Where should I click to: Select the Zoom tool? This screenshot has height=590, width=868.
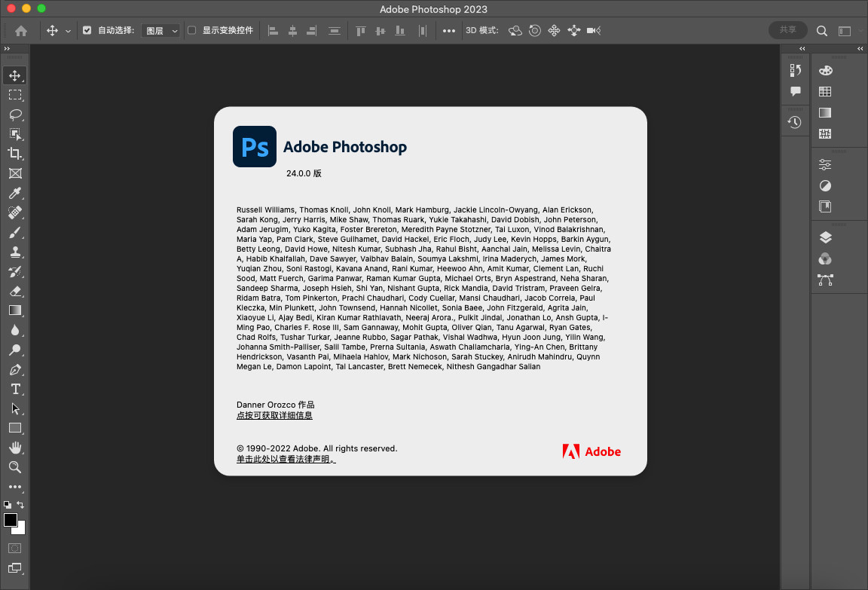(x=15, y=467)
